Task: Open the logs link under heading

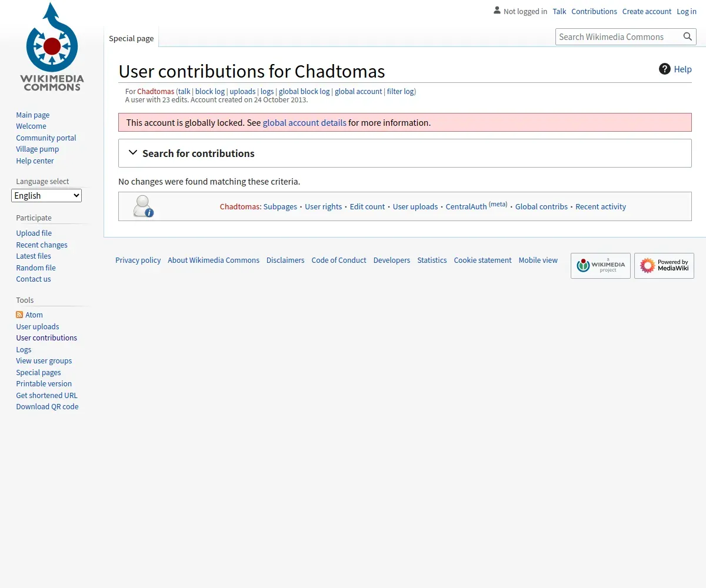Action: [x=267, y=91]
